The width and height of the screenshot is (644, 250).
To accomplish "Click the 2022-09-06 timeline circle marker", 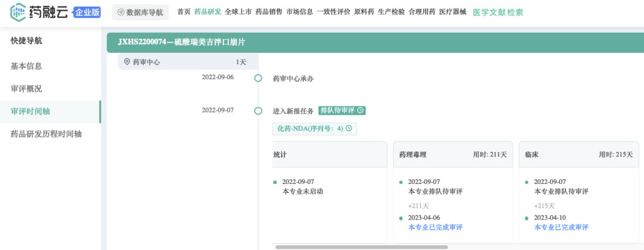I will pos(258,79).
